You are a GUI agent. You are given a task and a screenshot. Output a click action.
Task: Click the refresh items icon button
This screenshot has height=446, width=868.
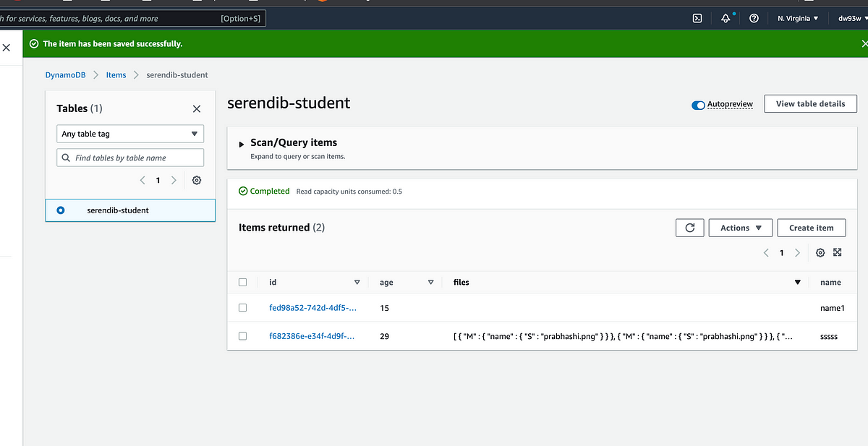[689, 228]
